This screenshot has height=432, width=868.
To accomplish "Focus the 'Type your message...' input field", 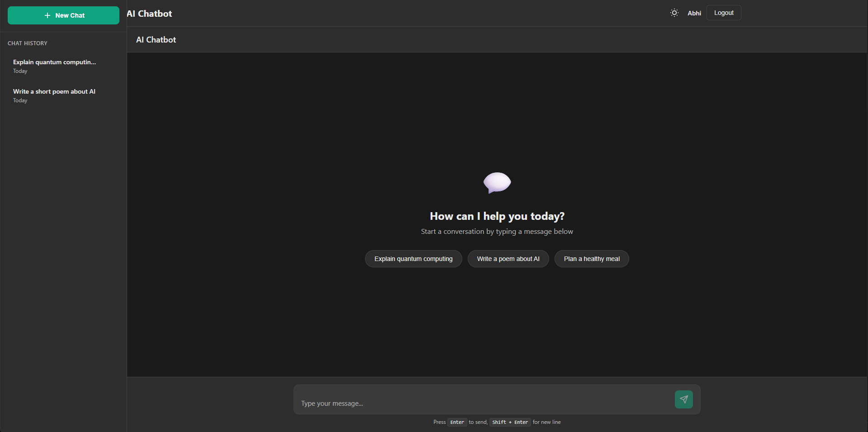I will click(484, 403).
